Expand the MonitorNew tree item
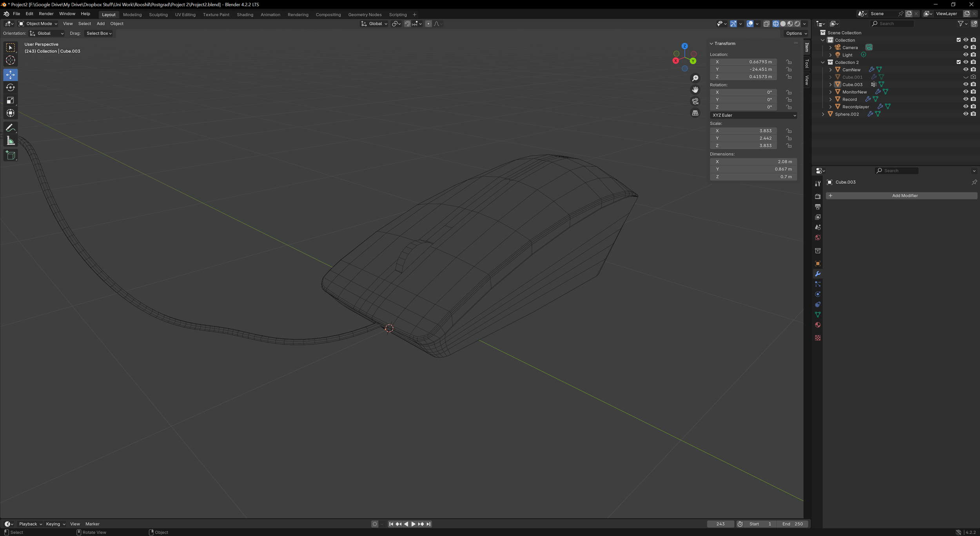Image resolution: width=980 pixels, height=536 pixels. point(830,92)
